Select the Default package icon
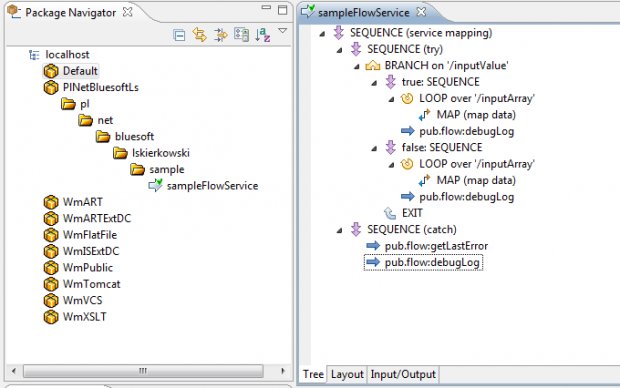This screenshot has width=620, height=388. click(51, 71)
